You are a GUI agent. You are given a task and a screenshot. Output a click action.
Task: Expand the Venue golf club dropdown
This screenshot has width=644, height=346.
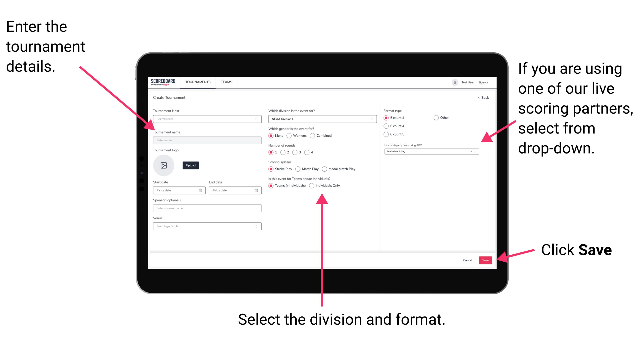(x=256, y=226)
